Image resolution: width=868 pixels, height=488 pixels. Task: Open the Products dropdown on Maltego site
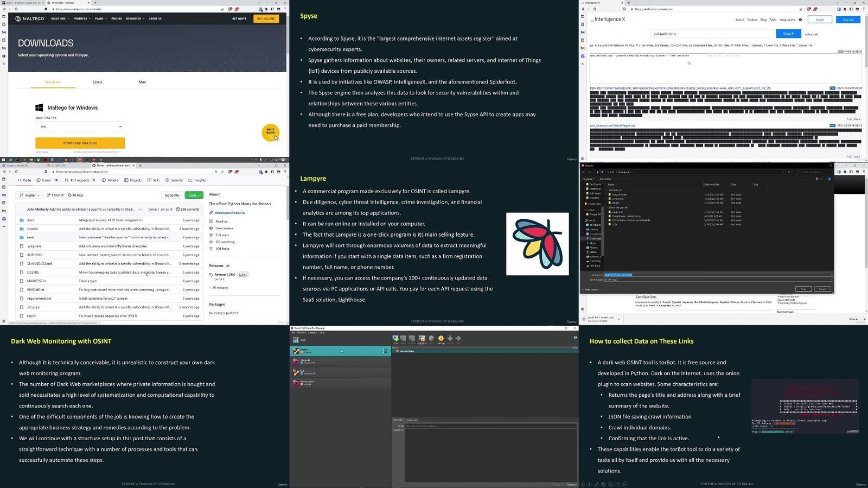[x=81, y=18]
